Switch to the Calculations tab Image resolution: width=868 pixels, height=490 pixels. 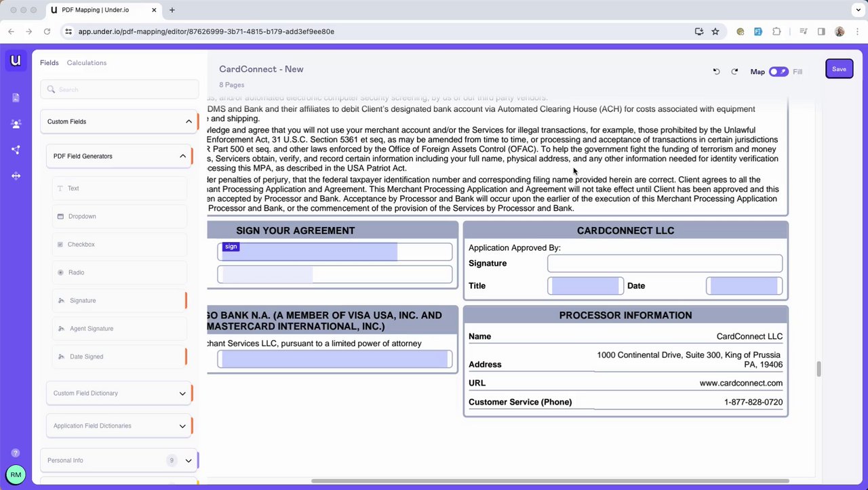(87, 62)
